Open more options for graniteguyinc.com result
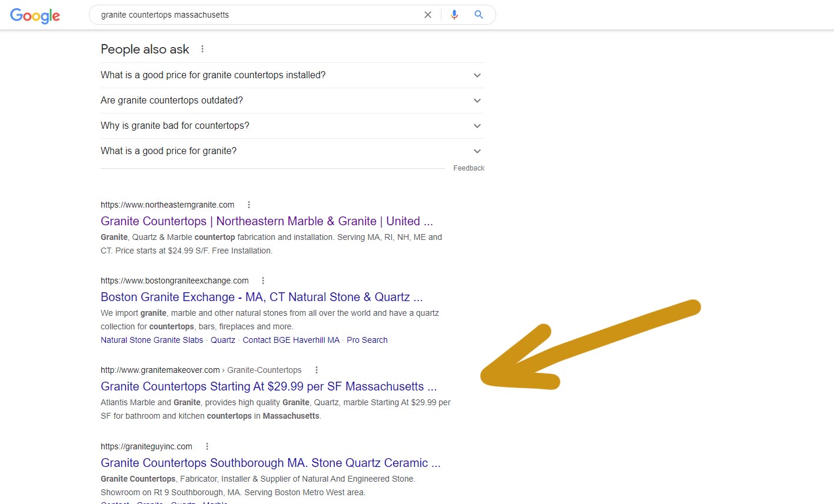 (x=207, y=446)
